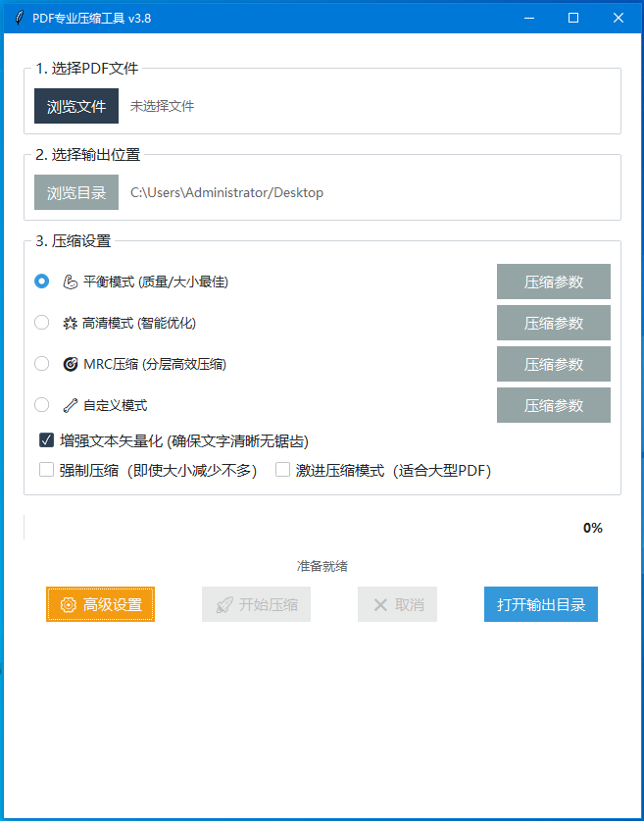Screen dimensions: 644x821
Task: Click the X icon on 取消 button
Action: point(380,604)
